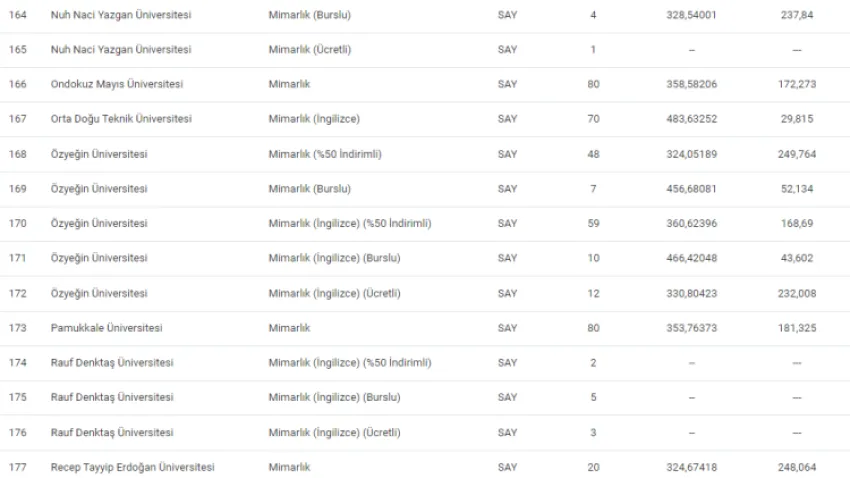The width and height of the screenshot is (850, 478).
Task: Select Mimarlık (İngilizce) (Ücretli) in row 172
Action: [334, 293]
